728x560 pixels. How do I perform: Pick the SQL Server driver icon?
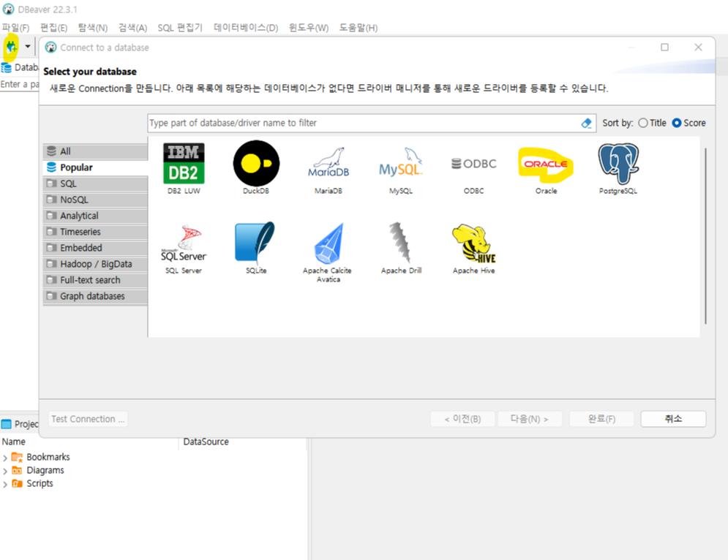coord(184,243)
